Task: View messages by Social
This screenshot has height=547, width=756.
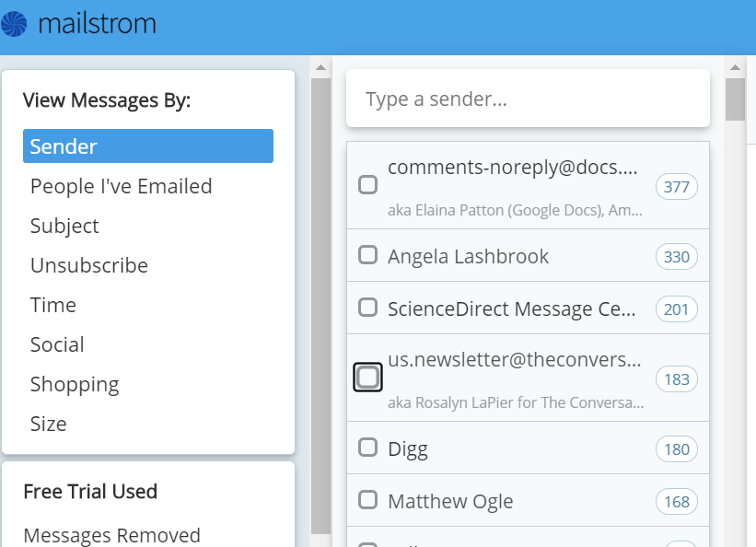Action: (x=57, y=344)
